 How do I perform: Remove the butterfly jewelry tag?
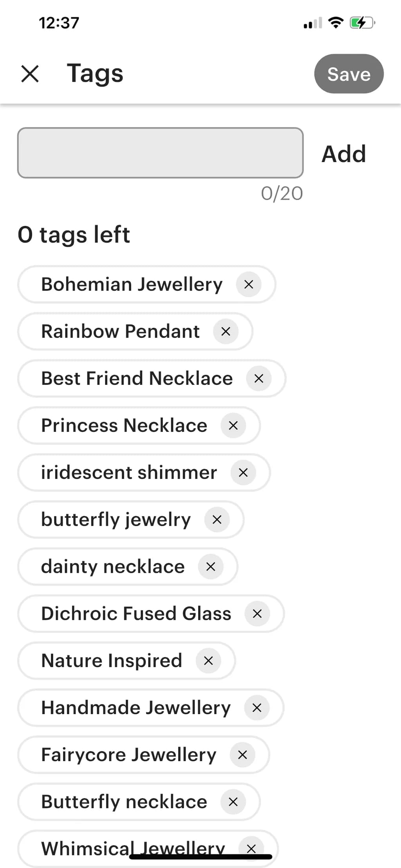pyautogui.click(x=217, y=520)
